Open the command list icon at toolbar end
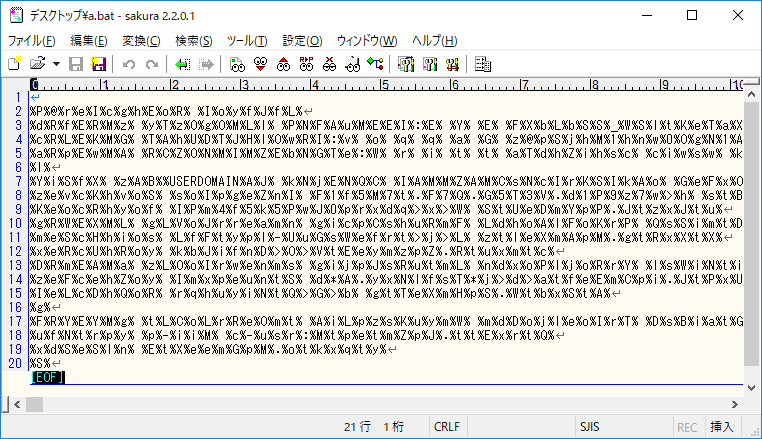Viewport: 762px width, 439px height. click(483, 64)
